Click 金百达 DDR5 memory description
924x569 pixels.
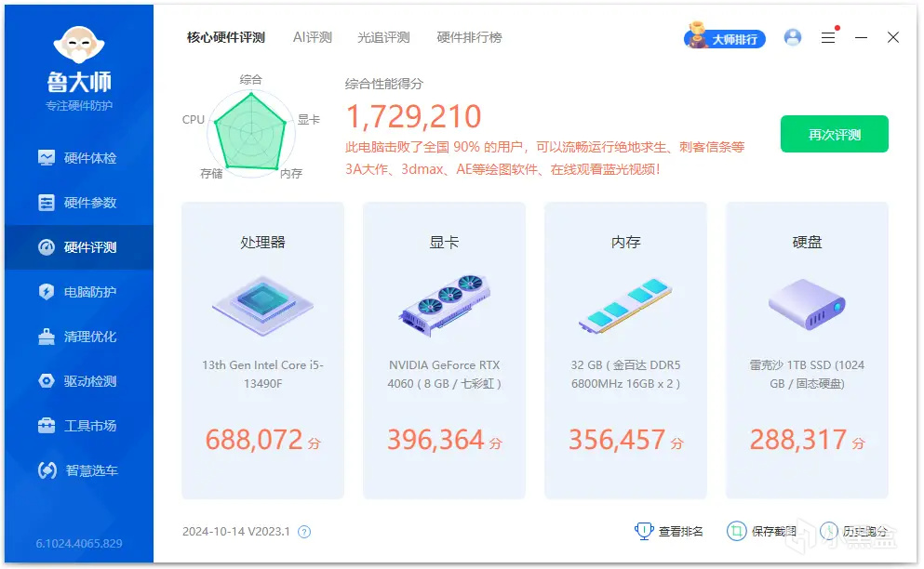(x=625, y=374)
